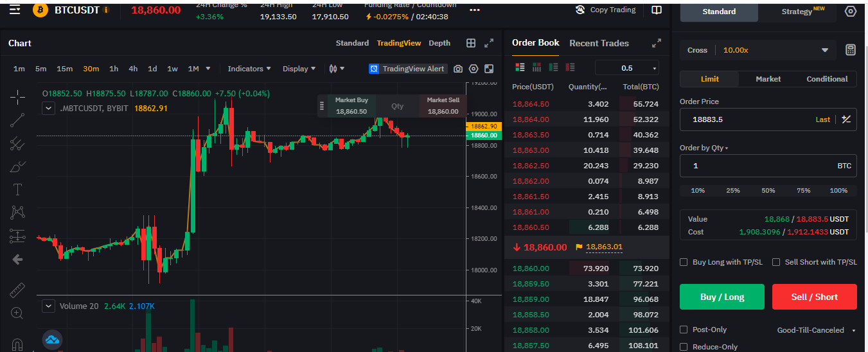
Task: Open the hexagon settings icon near Strategy
Action: point(851,12)
